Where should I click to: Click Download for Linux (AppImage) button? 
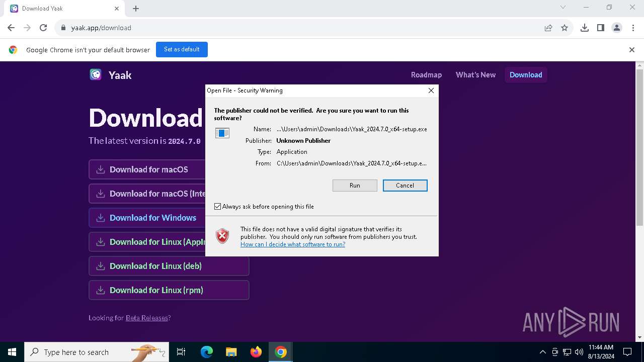147,242
